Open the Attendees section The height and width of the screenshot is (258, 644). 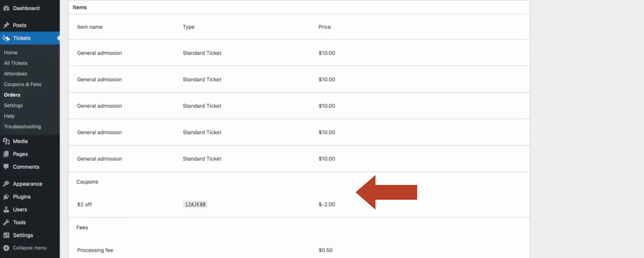pyautogui.click(x=15, y=73)
